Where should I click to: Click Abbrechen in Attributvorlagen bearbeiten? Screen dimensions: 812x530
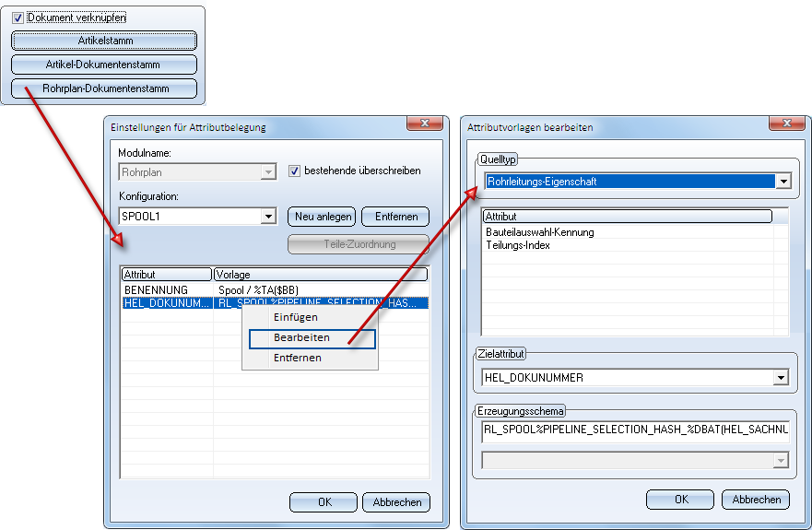pos(756,500)
